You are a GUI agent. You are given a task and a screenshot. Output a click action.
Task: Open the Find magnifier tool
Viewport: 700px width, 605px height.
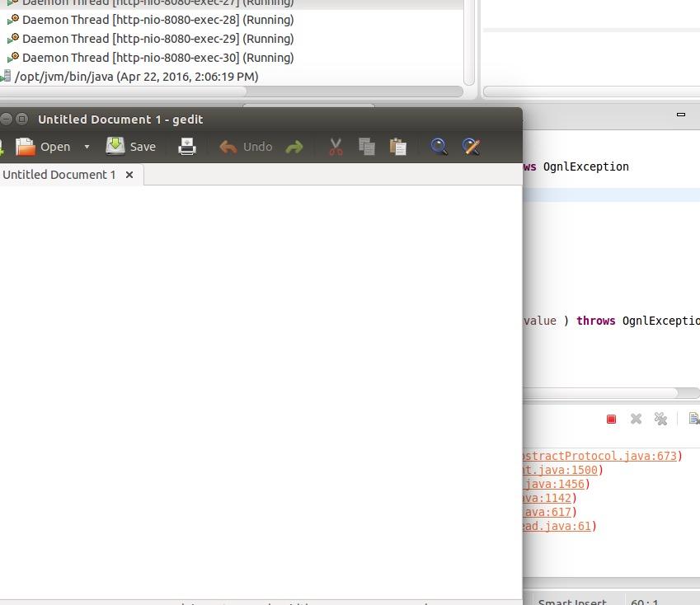(439, 147)
